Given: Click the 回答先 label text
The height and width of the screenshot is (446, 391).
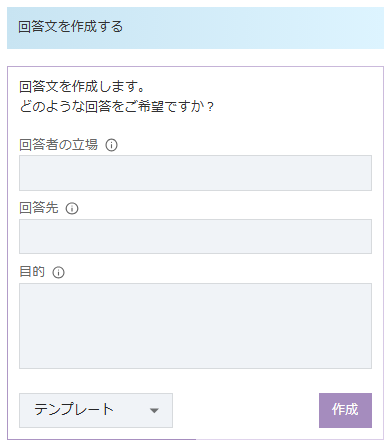Looking at the screenshot, I should click(x=39, y=208).
